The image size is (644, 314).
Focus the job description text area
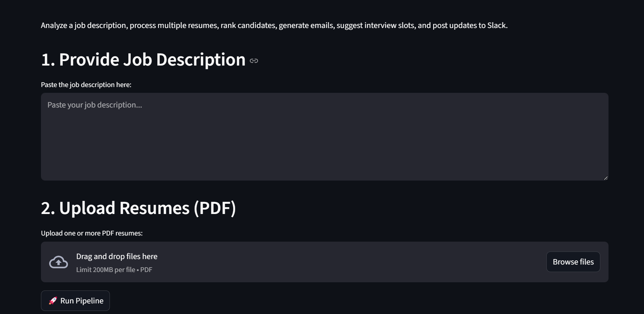[x=324, y=143]
